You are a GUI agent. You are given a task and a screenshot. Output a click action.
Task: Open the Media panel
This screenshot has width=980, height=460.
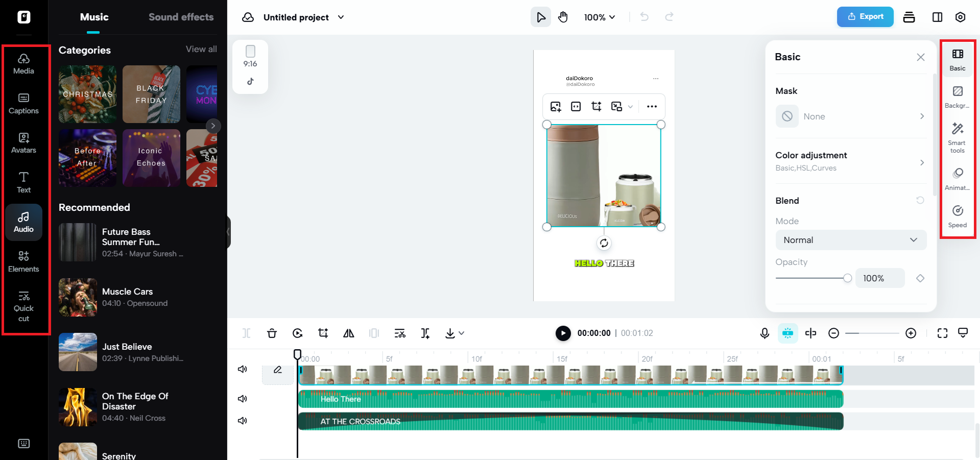[23, 64]
